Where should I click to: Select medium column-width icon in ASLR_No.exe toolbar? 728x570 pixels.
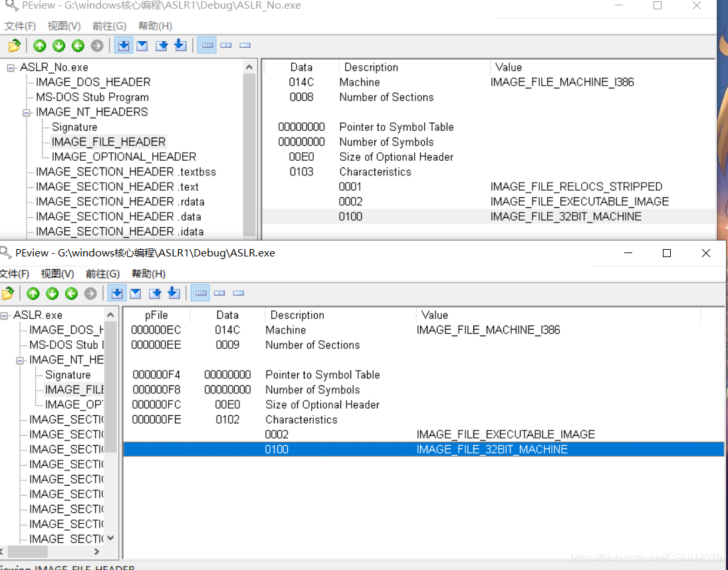coord(226,45)
